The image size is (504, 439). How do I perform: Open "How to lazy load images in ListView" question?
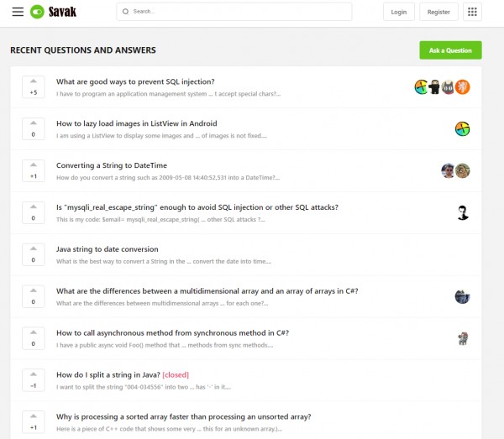coord(136,123)
